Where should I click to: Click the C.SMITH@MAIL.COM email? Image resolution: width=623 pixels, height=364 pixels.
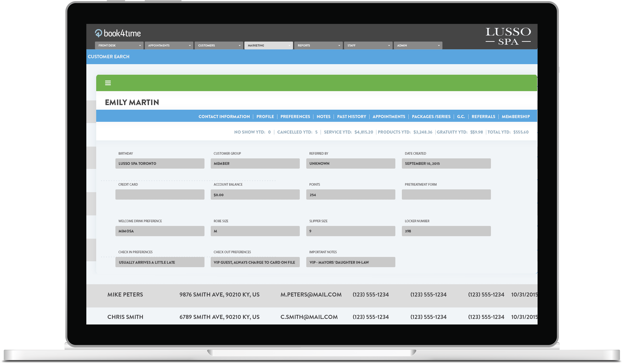point(309,317)
